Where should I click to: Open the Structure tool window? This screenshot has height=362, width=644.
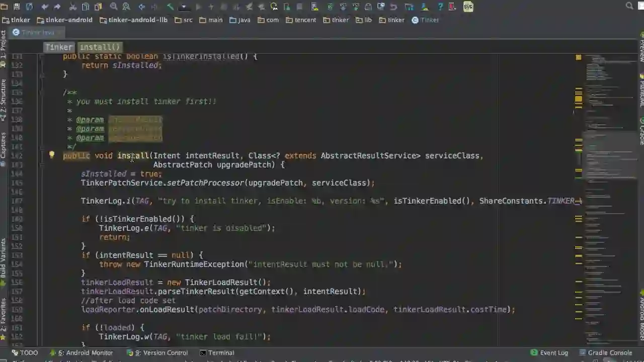coord(3,100)
